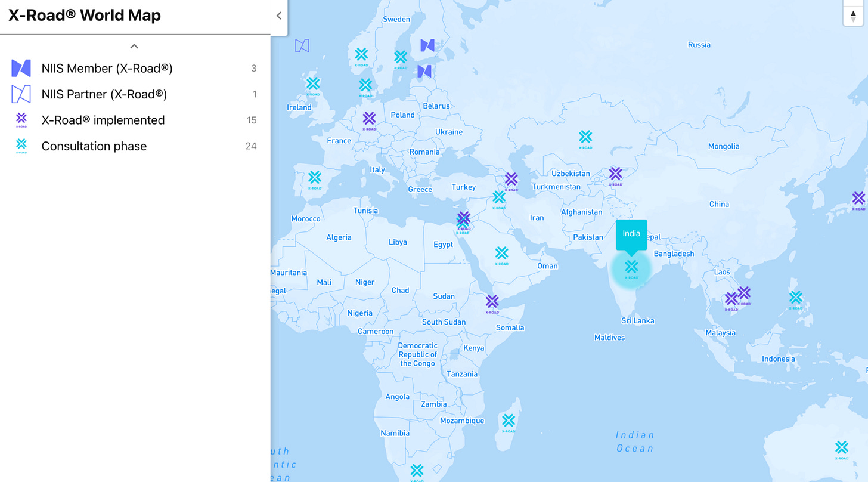The width and height of the screenshot is (868, 482).
Task: Click the consultation marker in South Africa
Action: (417, 472)
